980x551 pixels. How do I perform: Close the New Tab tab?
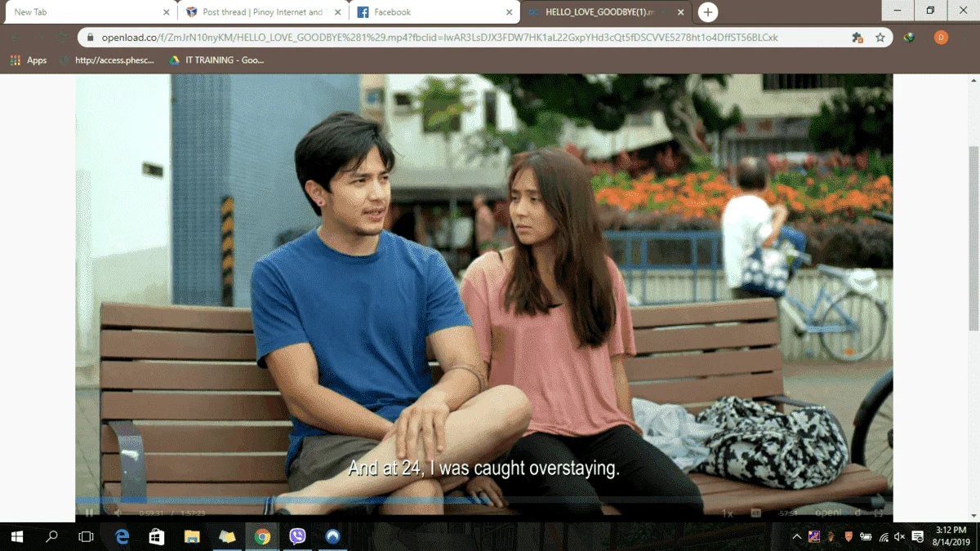(x=167, y=12)
